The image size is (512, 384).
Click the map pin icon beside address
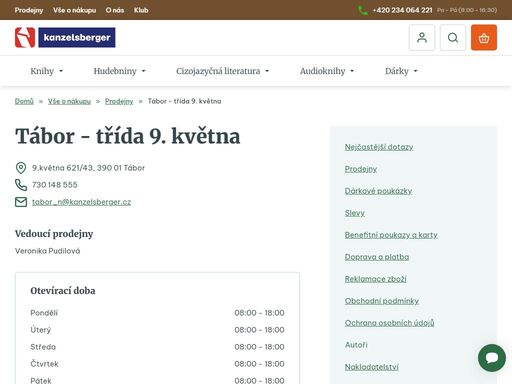click(x=21, y=168)
